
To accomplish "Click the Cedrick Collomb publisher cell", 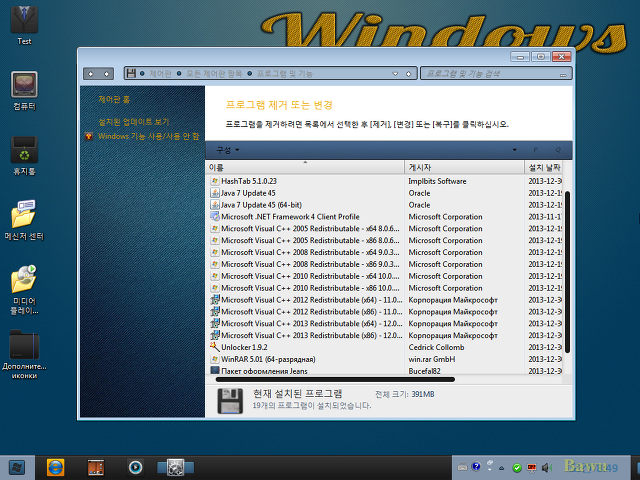I will 436,347.
